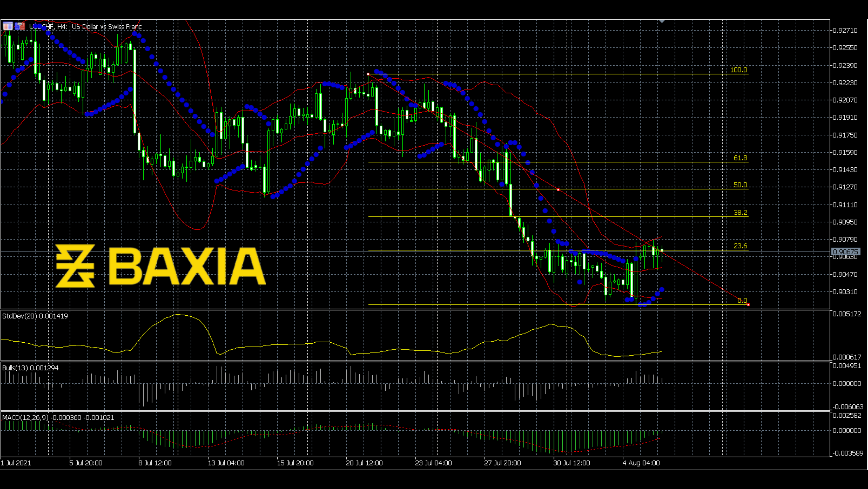
Task: Open the One Click Trading panel icon
Action: click(x=20, y=26)
